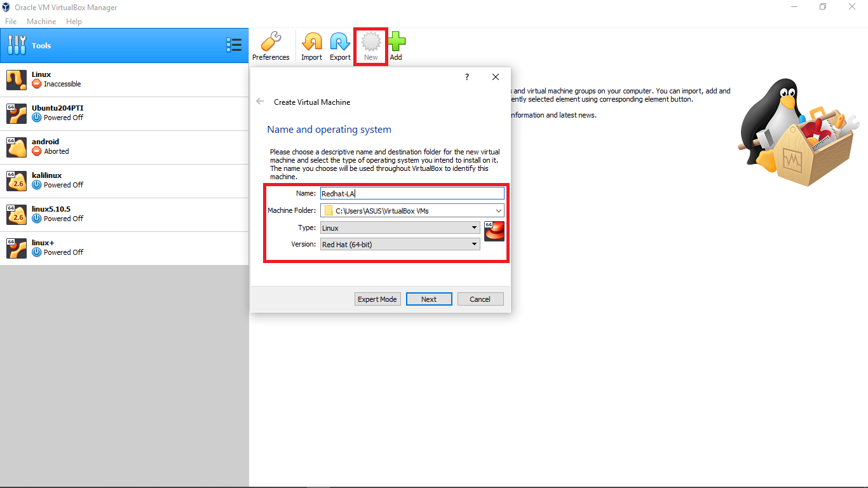This screenshot has height=488, width=868.
Task: Click the Powered Off status under kalilinux
Action: (58, 185)
